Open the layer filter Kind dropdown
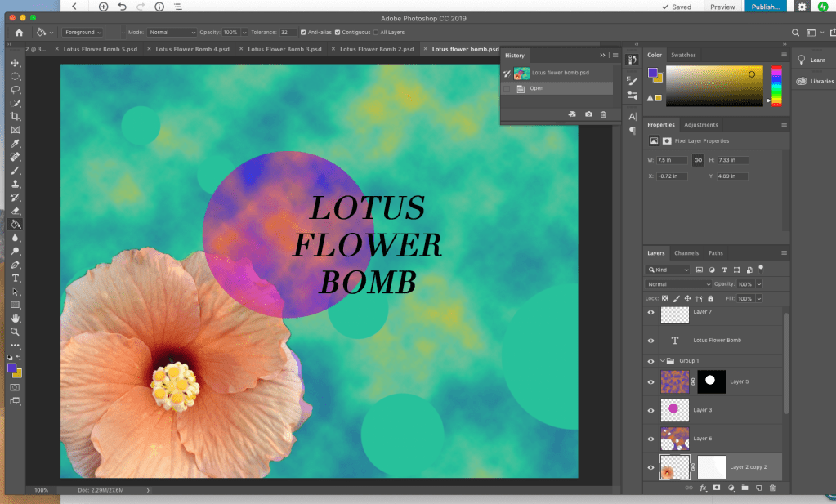The image size is (836, 504). (668, 270)
